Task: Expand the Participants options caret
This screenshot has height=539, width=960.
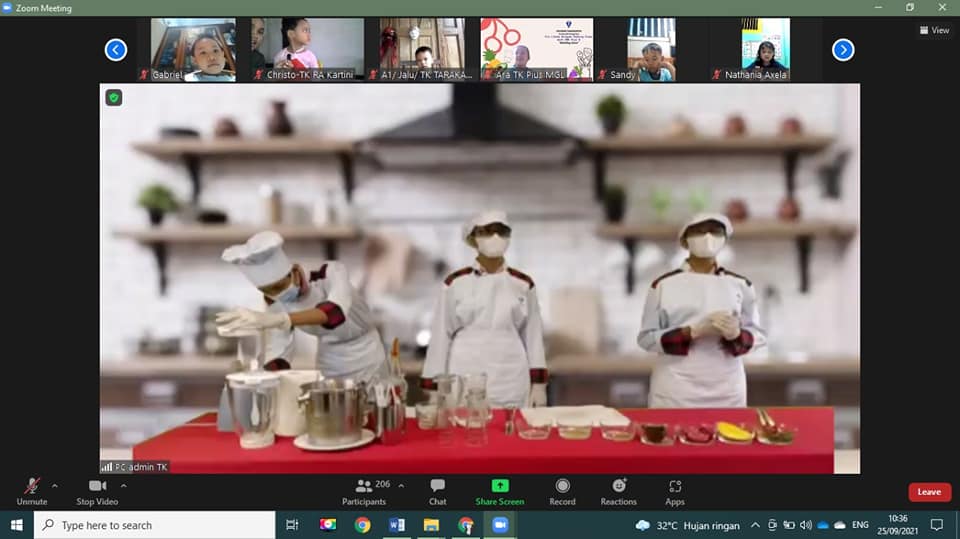Action: tap(401, 485)
